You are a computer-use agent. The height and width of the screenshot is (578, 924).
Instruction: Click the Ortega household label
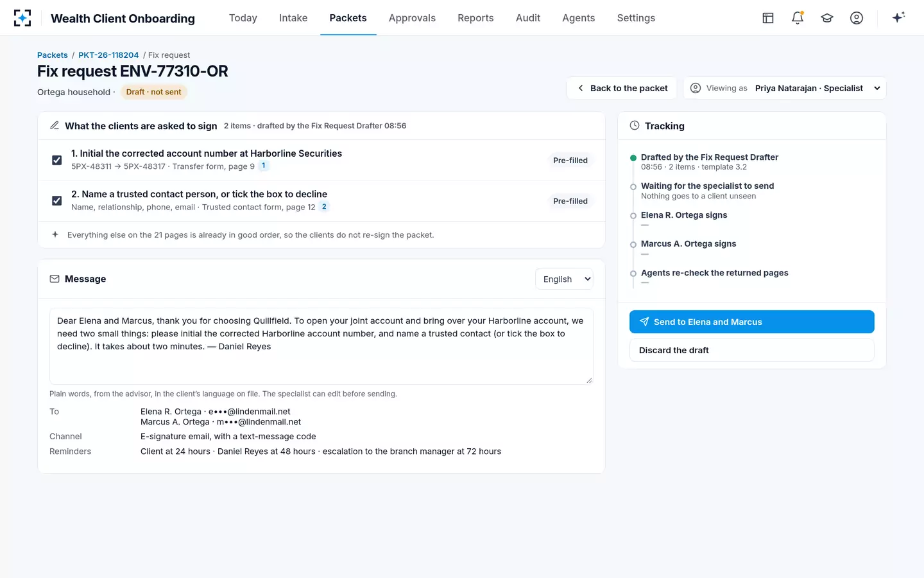(74, 92)
